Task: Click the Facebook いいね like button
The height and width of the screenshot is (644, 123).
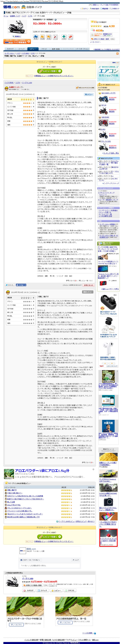Action: (x=21, y=285)
